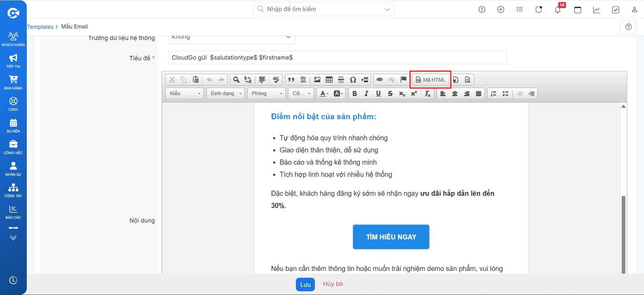Open the CSKH sidebar menu
Viewport: 644px width, 295px height.
point(13,104)
